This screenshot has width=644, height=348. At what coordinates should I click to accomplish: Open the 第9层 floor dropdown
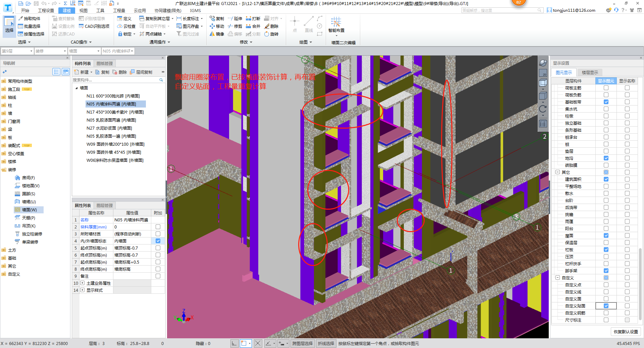point(17,51)
